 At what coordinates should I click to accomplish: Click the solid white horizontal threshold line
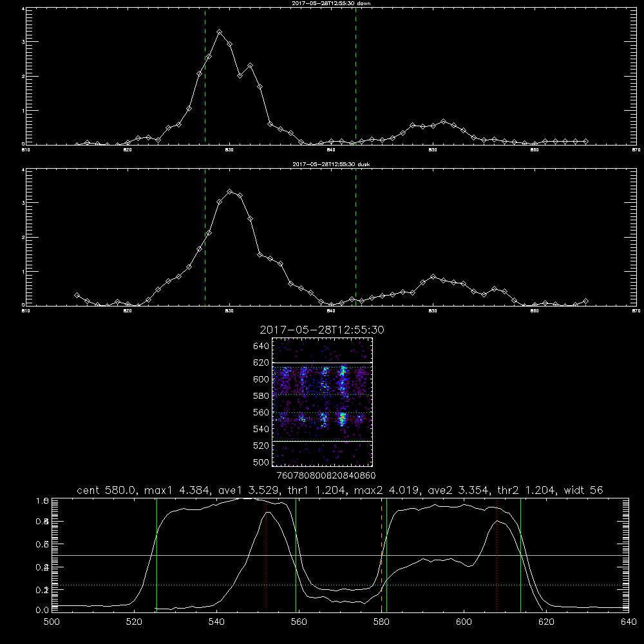[x=340, y=555]
